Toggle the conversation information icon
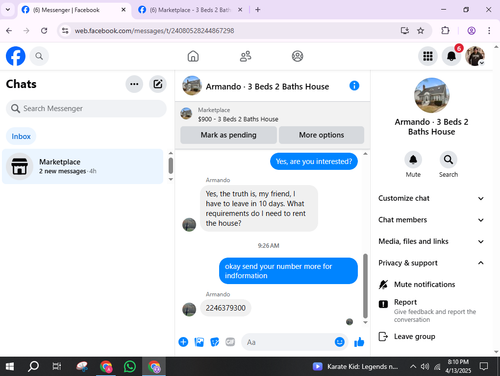Viewport: 500px width, 376px height. 354,86
